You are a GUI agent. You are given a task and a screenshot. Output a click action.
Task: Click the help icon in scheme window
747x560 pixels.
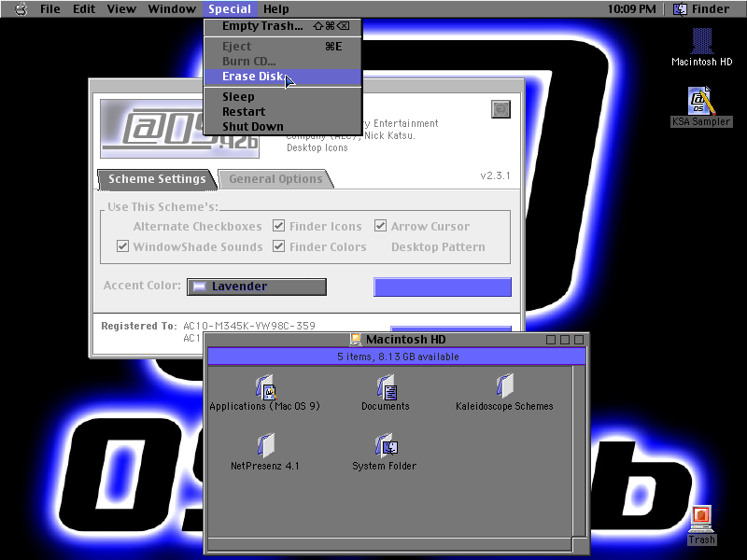[x=500, y=109]
